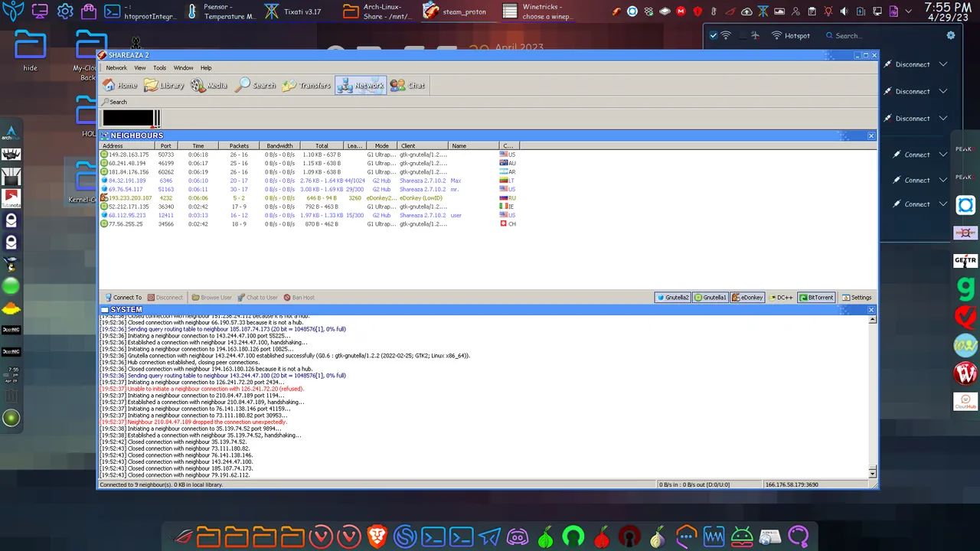Click System log scrollbar down arrow

coord(872,474)
